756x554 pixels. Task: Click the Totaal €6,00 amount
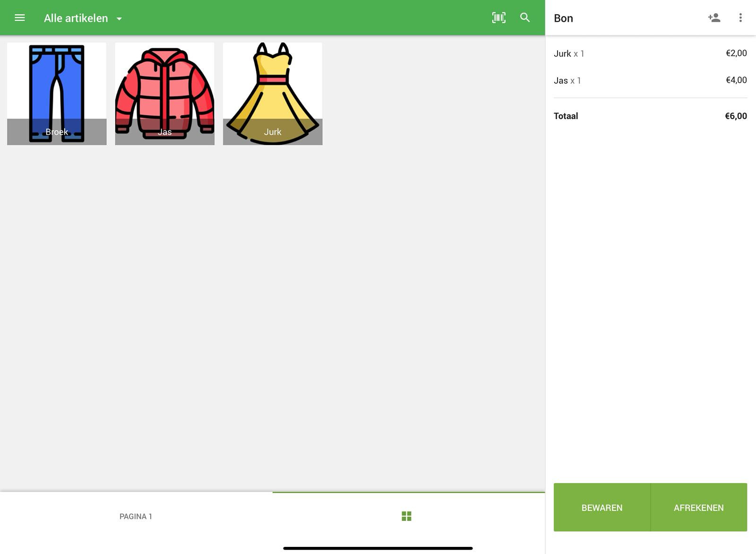point(736,116)
